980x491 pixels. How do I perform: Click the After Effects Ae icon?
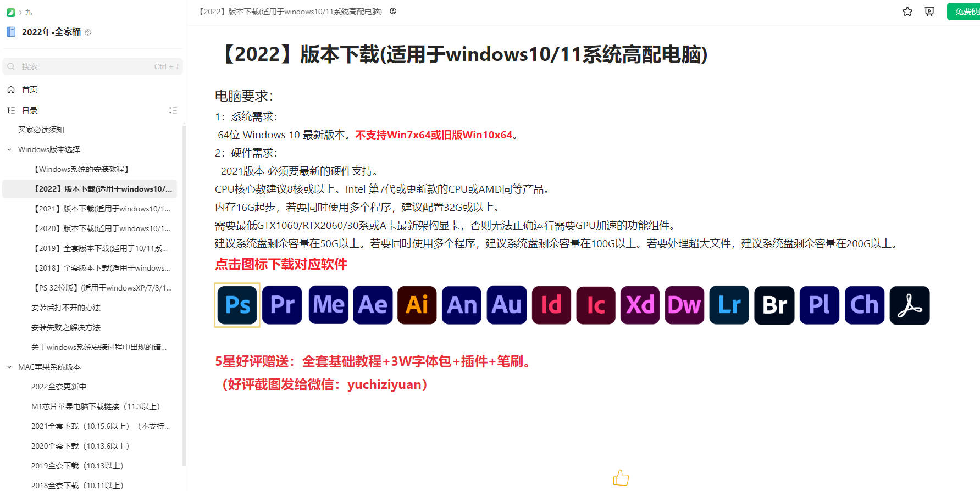point(373,305)
